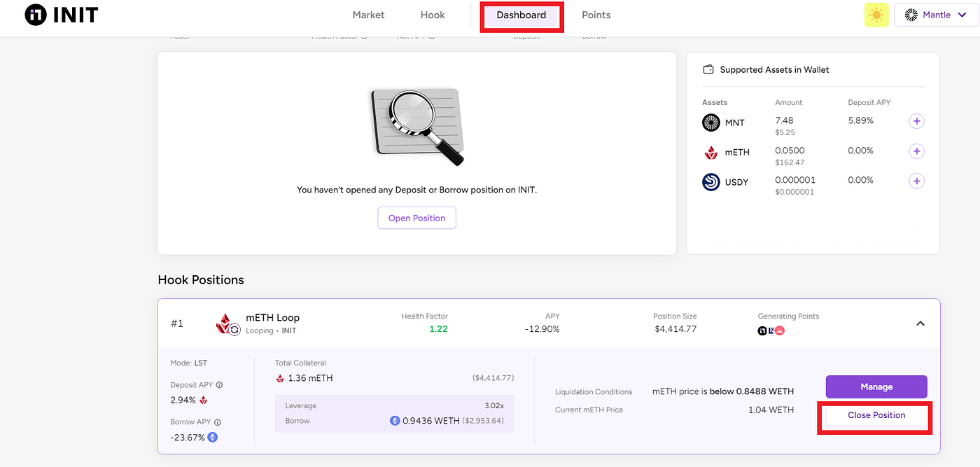
Task: Click the Generating Points badge icons
Action: point(771,330)
